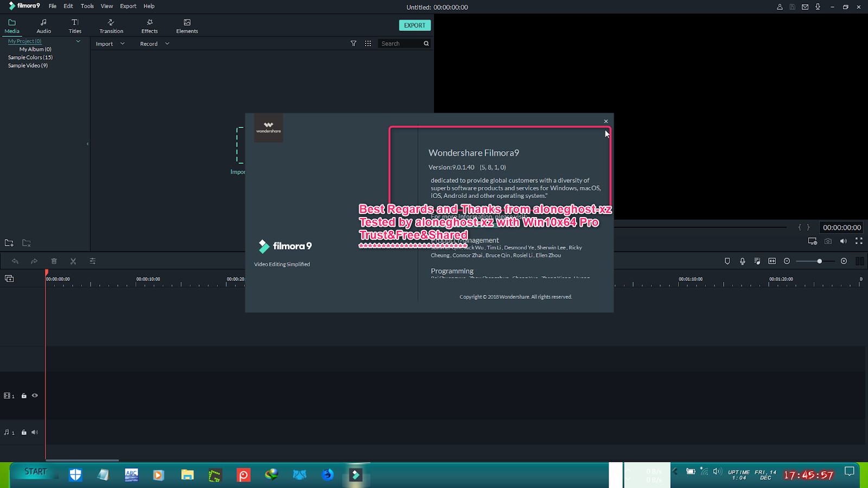868x488 pixels.
Task: Click the green EXPORT button
Action: (415, 25)
